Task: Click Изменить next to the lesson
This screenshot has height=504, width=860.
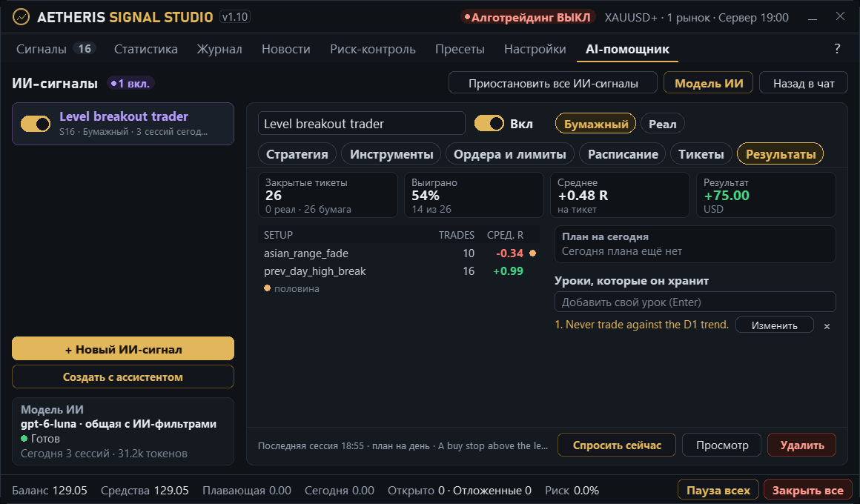Action: tap(775, 326)
